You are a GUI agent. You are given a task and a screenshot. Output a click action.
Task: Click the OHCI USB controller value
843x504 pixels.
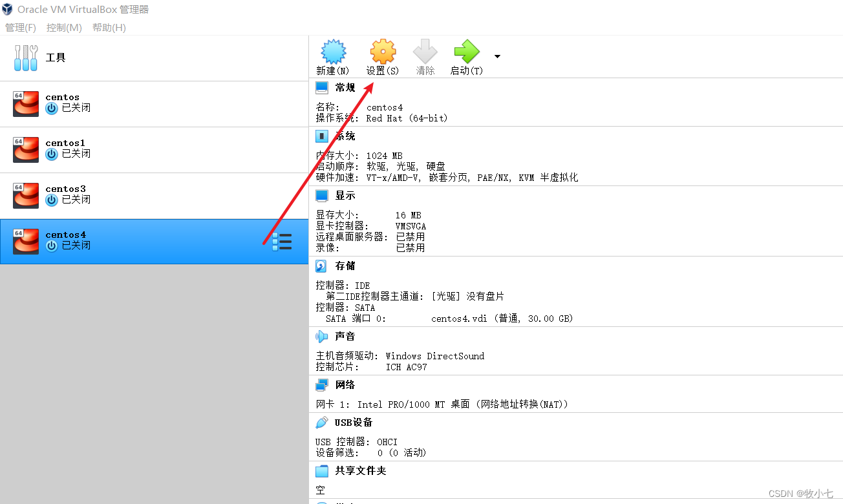(x=387, y=442)
